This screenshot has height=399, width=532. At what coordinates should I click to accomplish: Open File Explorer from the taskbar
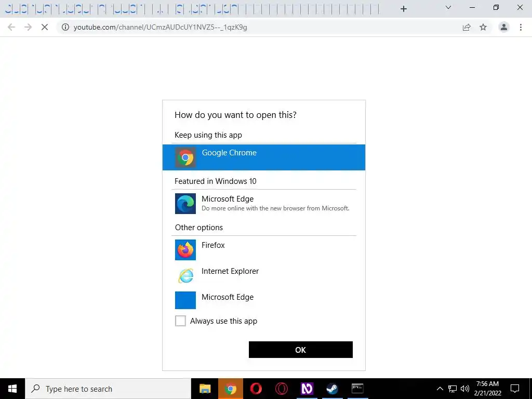(x=205, y=389)
